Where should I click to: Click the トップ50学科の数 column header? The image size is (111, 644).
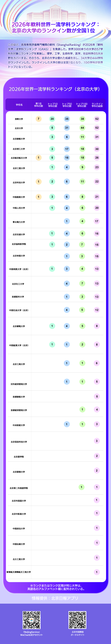point(67,105)
